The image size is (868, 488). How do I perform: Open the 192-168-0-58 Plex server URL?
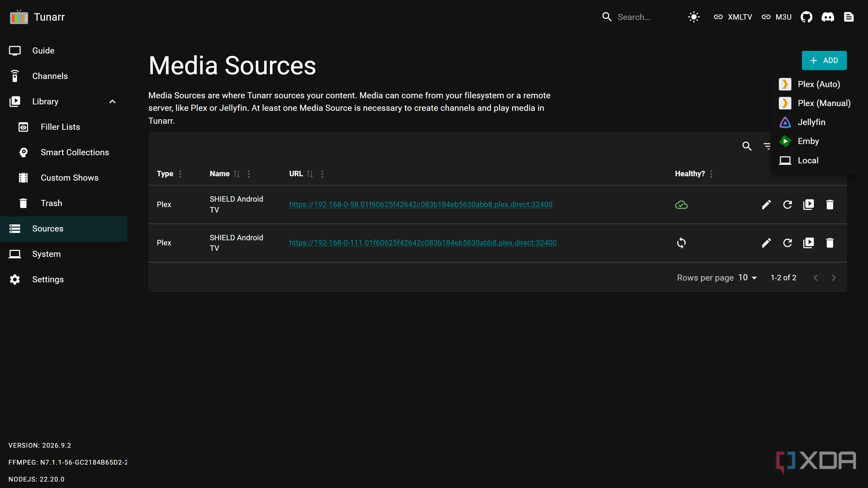(420, 204)
